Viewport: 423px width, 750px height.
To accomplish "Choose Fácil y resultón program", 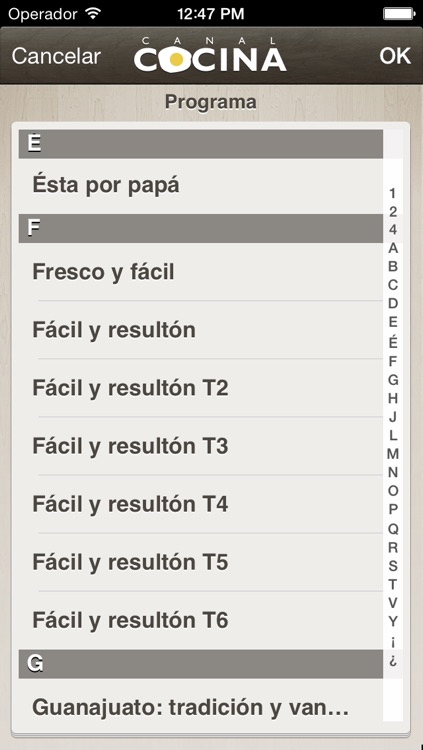I will (200, 330).
